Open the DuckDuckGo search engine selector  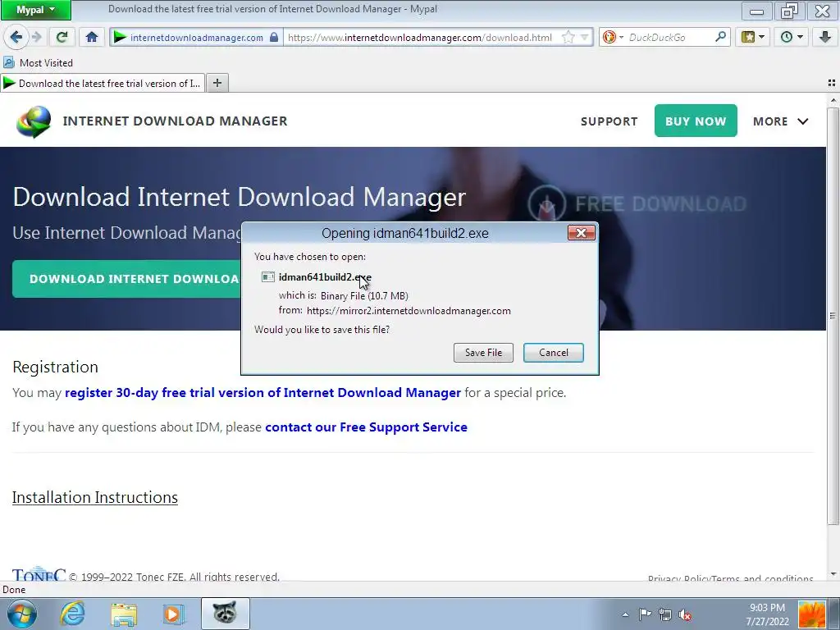(x=613, y=37)
